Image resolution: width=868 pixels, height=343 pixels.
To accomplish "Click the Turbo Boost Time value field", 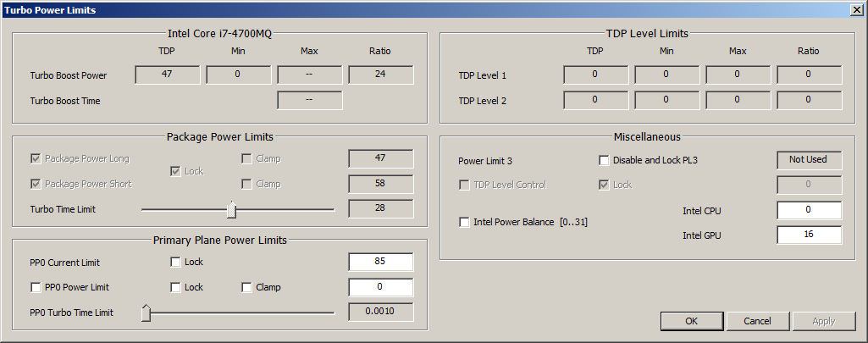I will pyautogui.click(x=309, y=100).
